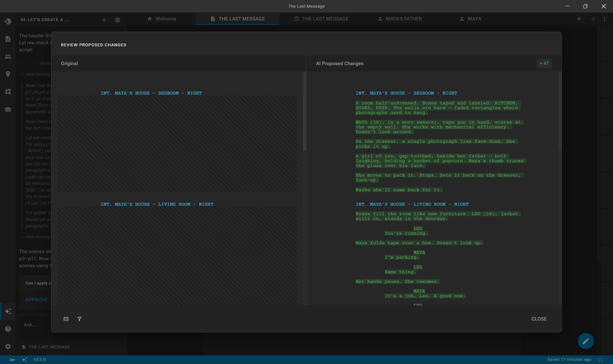Image resolution: width=613 pixels, height=364 pixels.
Task: Navigate back with the left arrow
Action: pyautogui.click(x=579, y=19)
